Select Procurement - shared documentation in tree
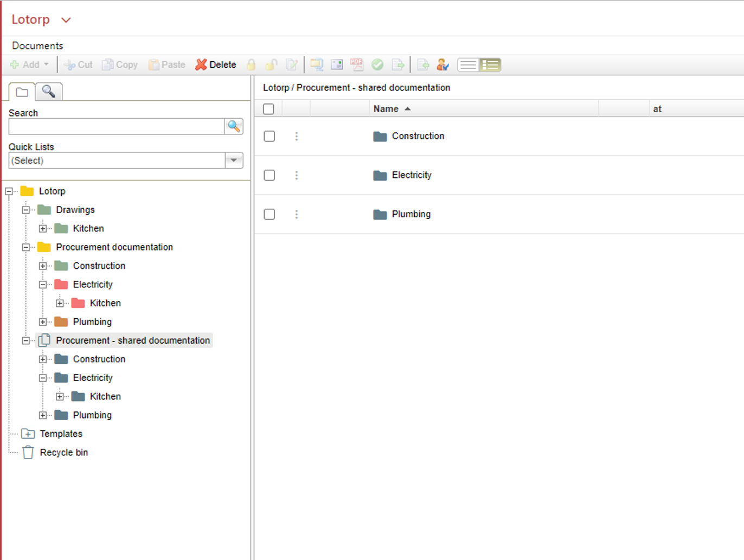 point(133,340)
